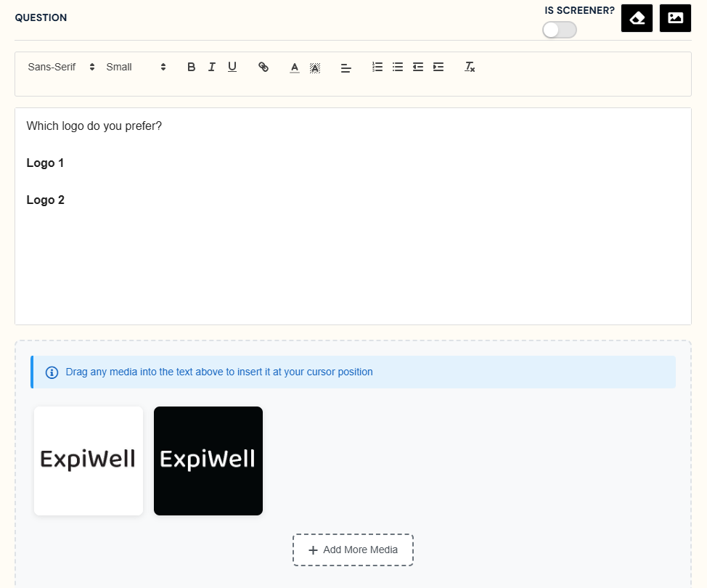Insert a hyperlink
This screenshot has height=588, width=707.
(263, 67)
